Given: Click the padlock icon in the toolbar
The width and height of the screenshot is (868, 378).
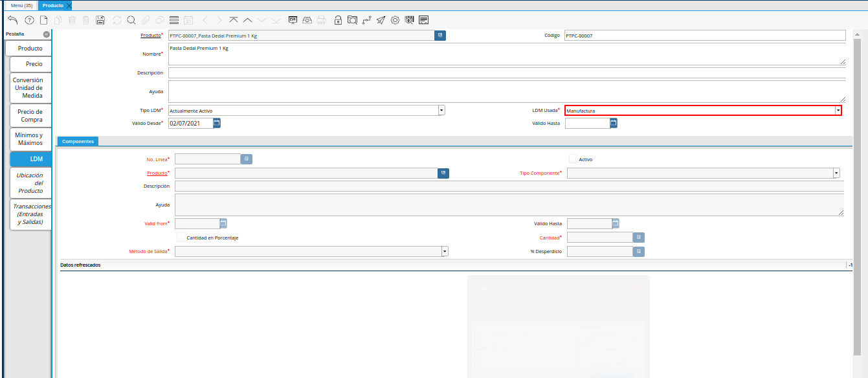Looking at the screenshot, I should point(338,20).
